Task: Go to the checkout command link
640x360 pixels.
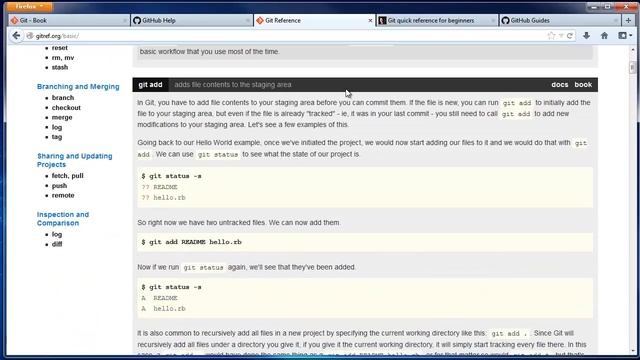Action: click(x=66, y=107)
